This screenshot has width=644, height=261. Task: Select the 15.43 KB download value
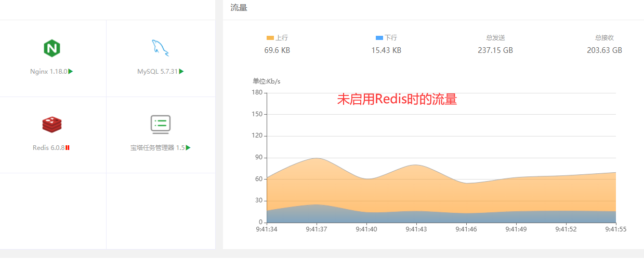[386, 50]
